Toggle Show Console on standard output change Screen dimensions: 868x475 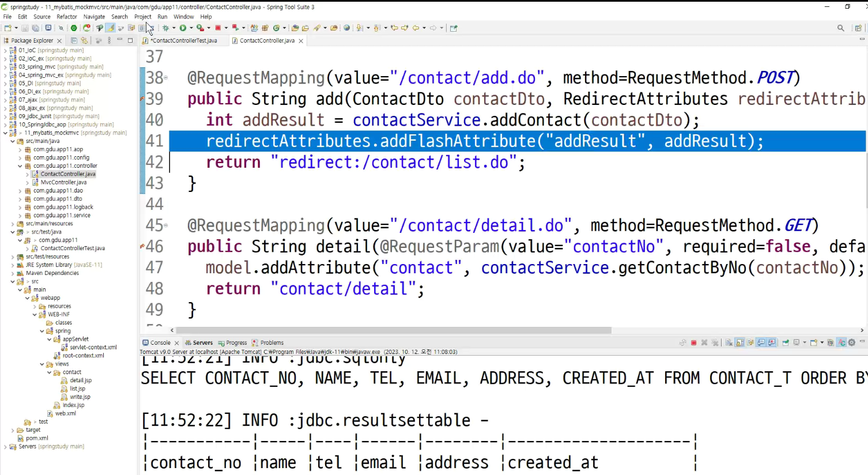click(x=761, y=342)
